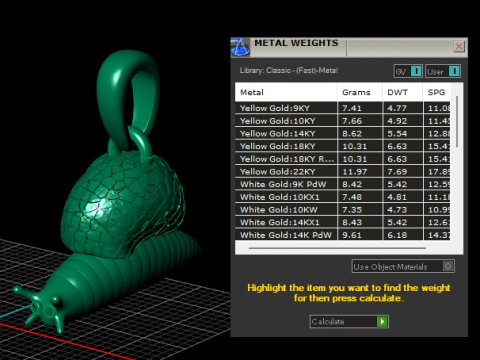The image size is (480, 360).
Task: Select the White Gold:14K PdW row
Action: pyautogui.click(x=343, y=235)
